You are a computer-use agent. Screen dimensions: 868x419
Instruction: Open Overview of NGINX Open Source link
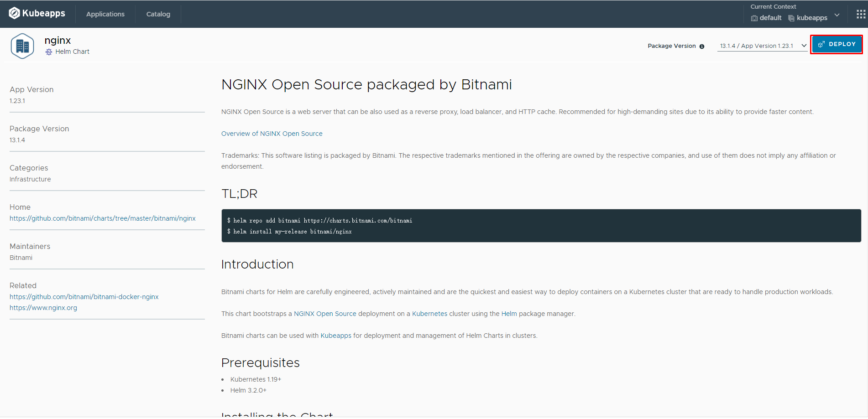pos(272,134)
